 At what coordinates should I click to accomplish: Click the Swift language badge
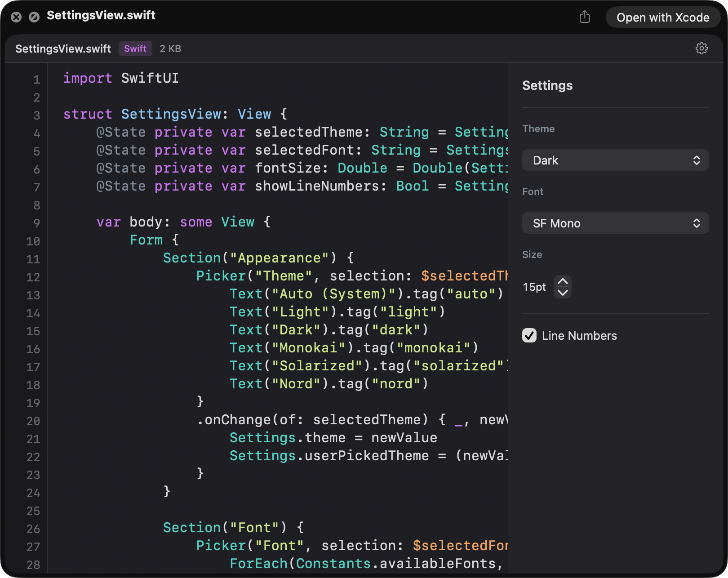[x=135, y=49]
